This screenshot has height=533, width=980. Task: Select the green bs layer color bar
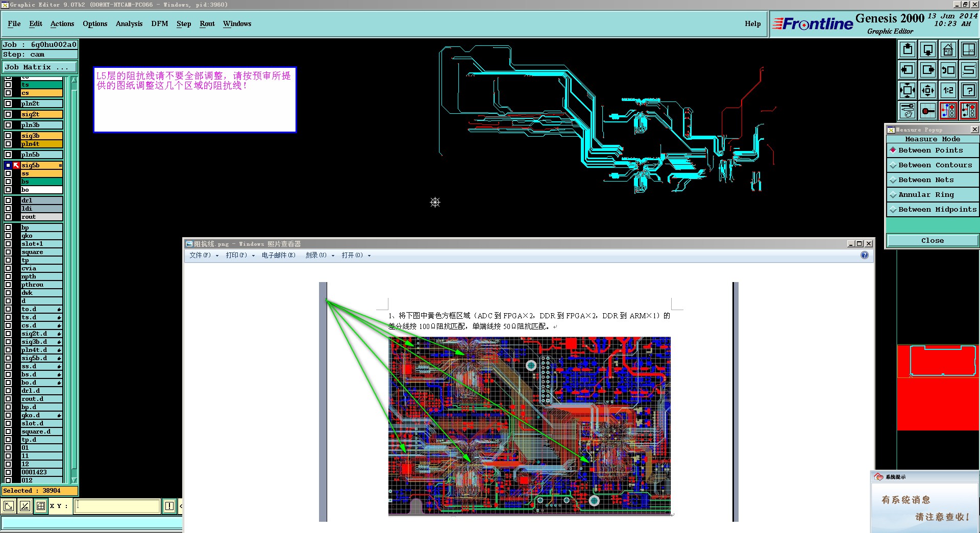click(41, 182)
